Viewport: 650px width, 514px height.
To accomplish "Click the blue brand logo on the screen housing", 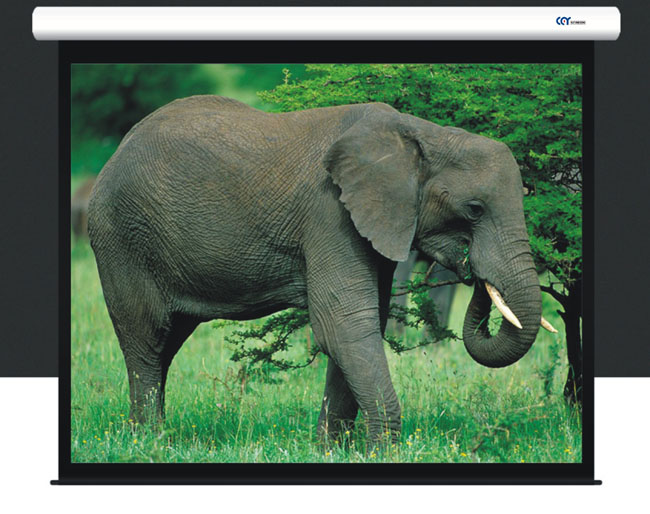I will click(x=570, y=21).
